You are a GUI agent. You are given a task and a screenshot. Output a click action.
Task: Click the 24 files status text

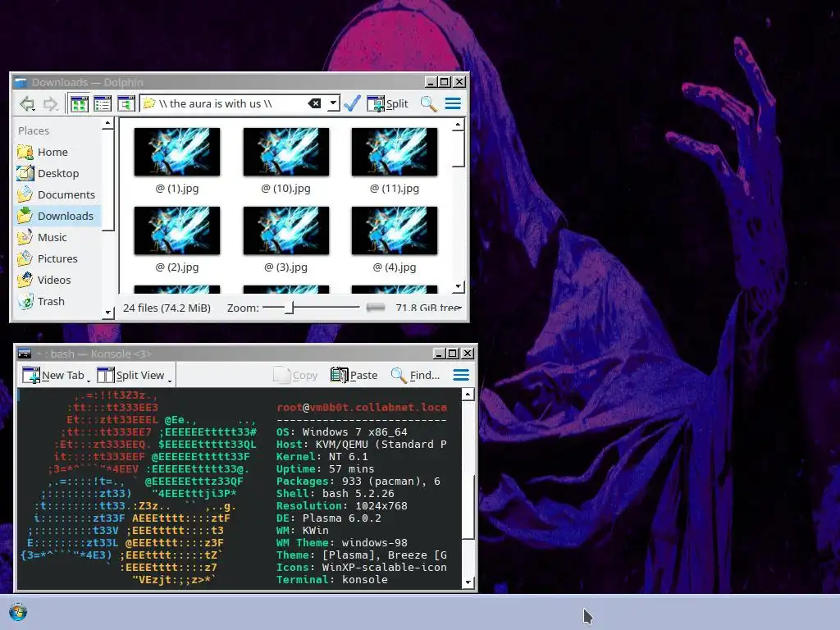click(x=167, y=308)
